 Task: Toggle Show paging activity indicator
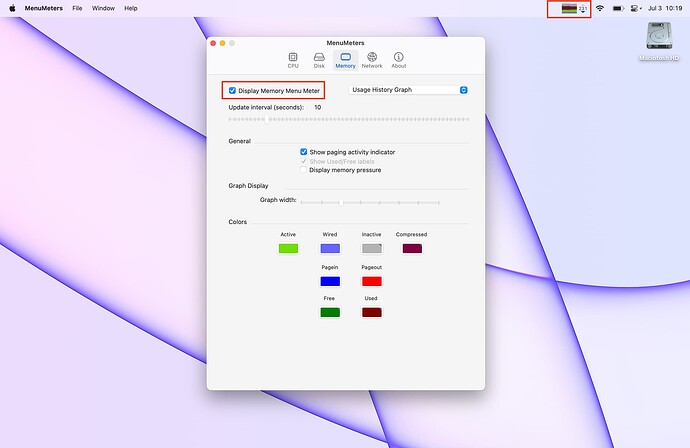tap(304, 152)
